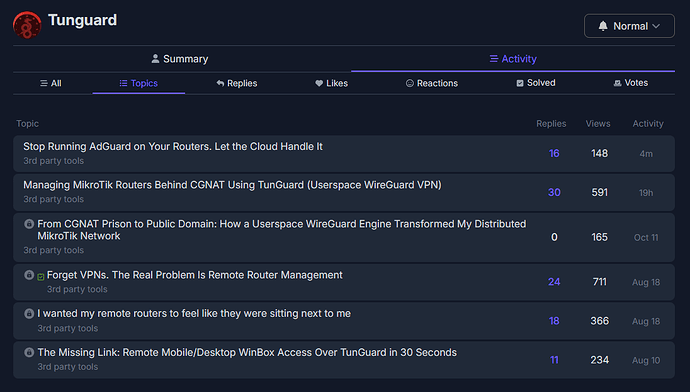Open topic Forget VPNs The Real Problem
This screenshot has height=392, width=690.
195,275
